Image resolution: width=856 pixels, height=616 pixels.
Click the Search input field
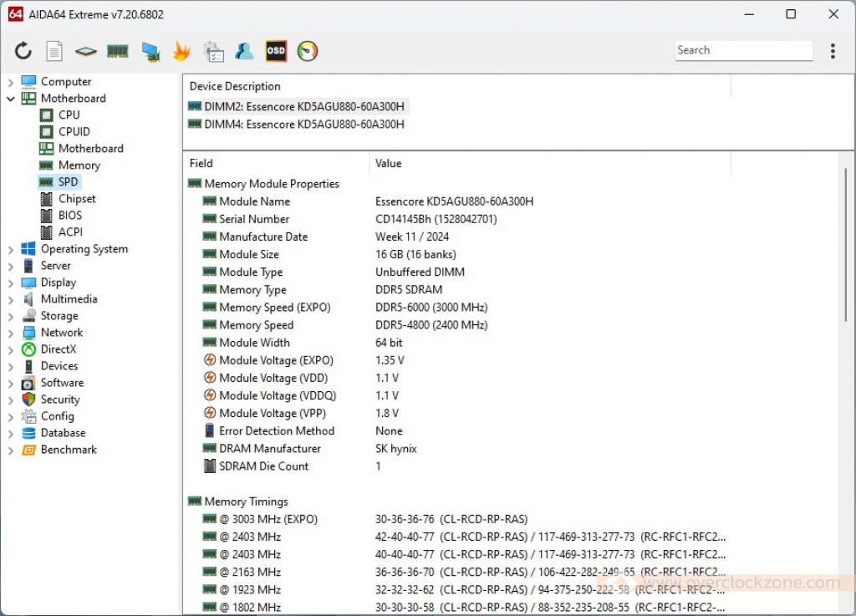click(743, 50)
